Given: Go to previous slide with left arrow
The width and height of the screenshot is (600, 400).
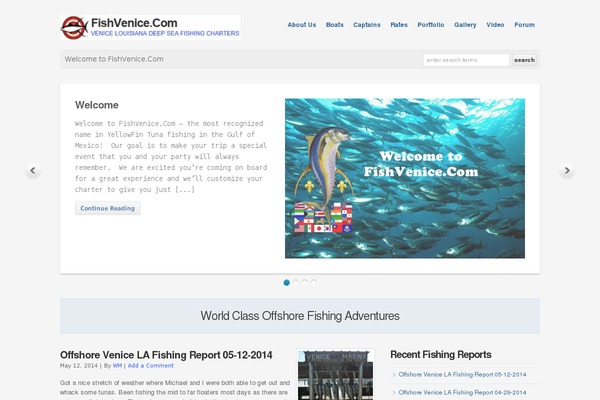Looking at the screenshot, I should (x=33, y=170).
